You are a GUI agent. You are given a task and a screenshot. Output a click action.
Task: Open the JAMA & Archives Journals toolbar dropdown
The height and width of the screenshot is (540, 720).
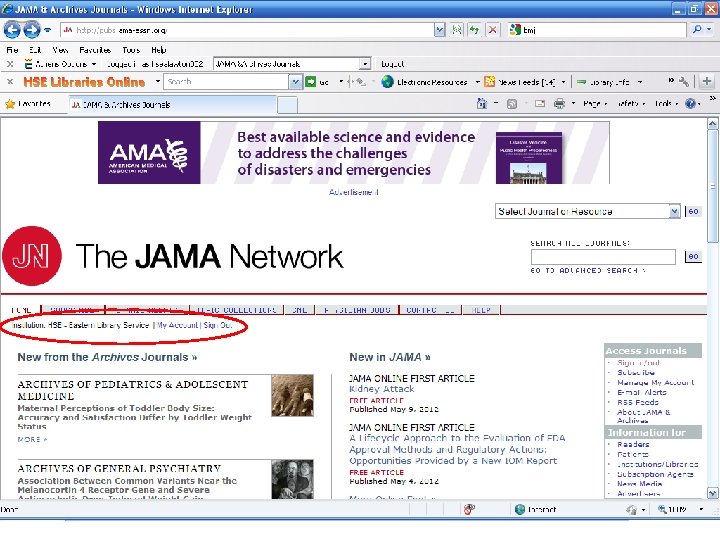[x=365, y=64]
